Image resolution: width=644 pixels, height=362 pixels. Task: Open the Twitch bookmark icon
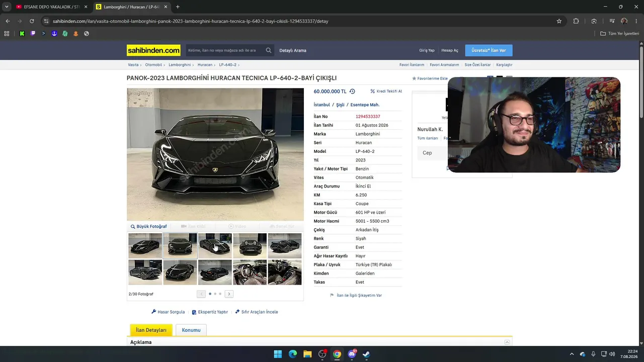click(33, 34)
